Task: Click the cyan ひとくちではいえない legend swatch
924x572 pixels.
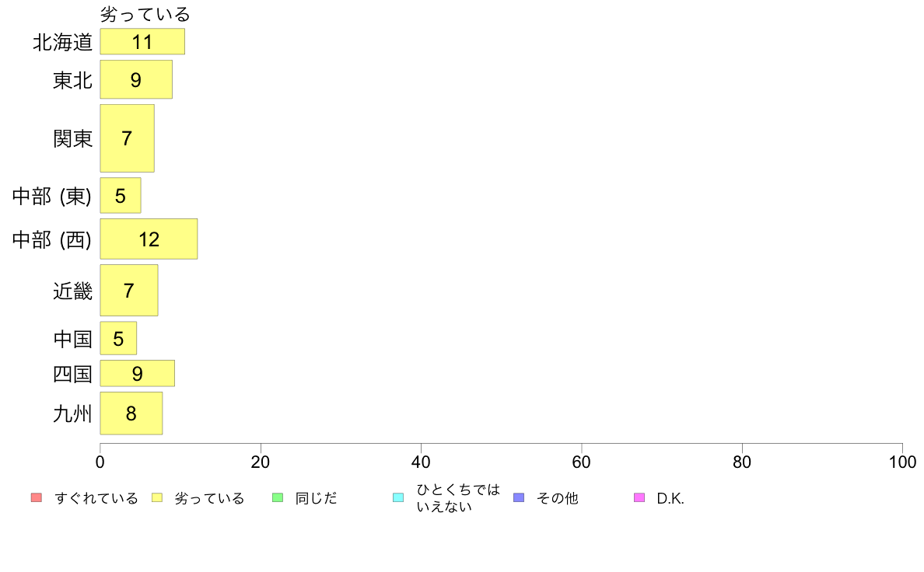Action: tap(398, 497)
